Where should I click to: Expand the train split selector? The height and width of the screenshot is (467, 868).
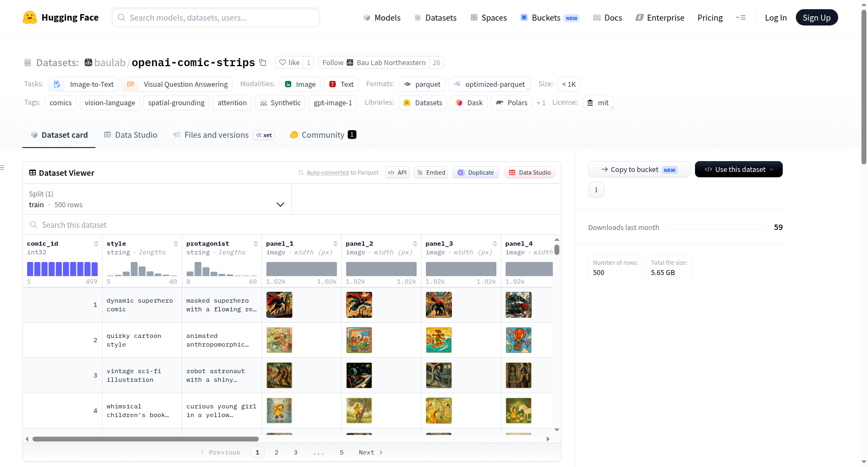tap(157, 199)
